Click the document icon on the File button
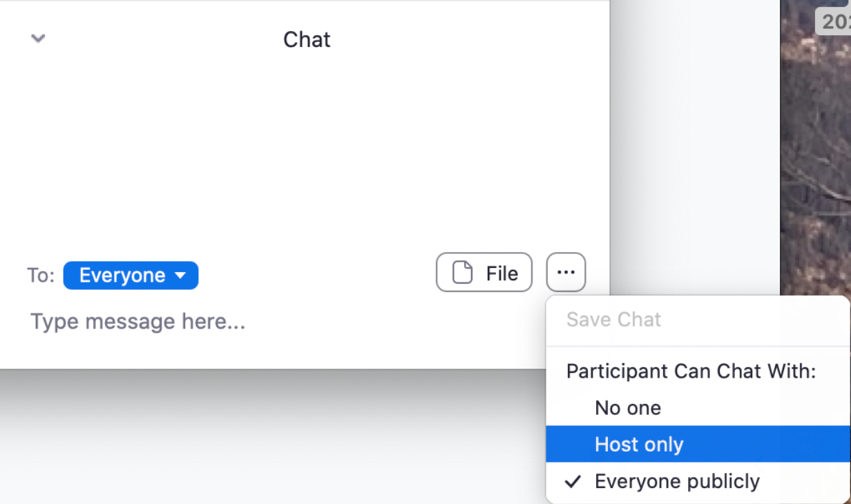The width and height of the screenshot is (851, 504). pyautogui.click(x=462, y=273)
